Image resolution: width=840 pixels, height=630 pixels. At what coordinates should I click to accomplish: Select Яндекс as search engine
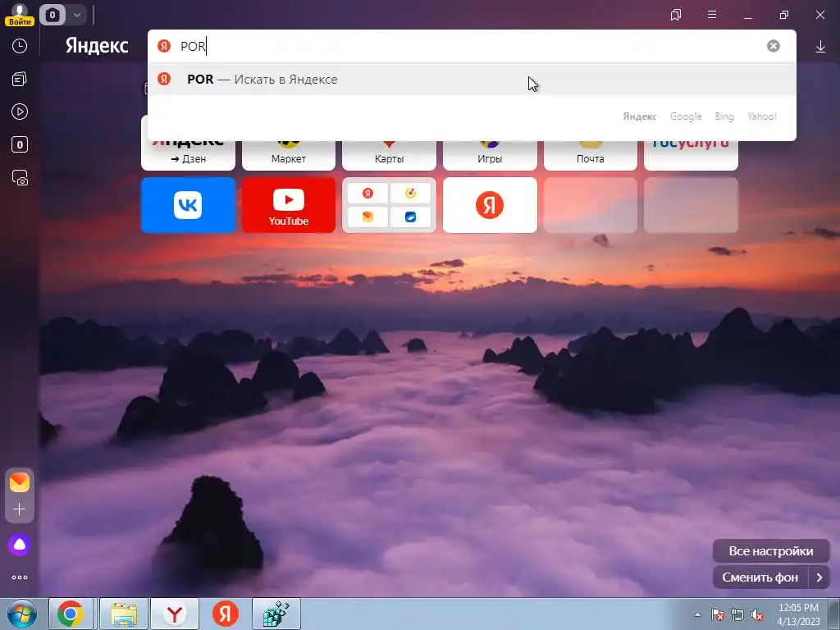click(x=640, y=116)
